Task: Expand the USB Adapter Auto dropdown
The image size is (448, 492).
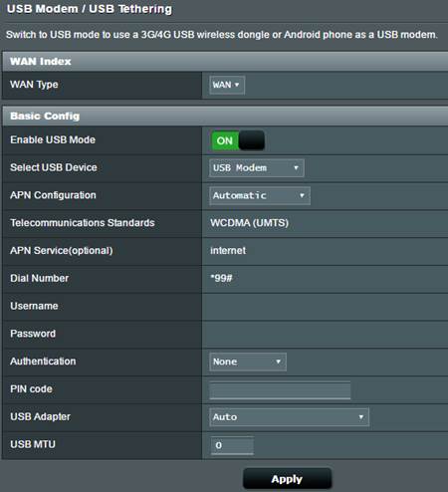Action: pos(289,417)
